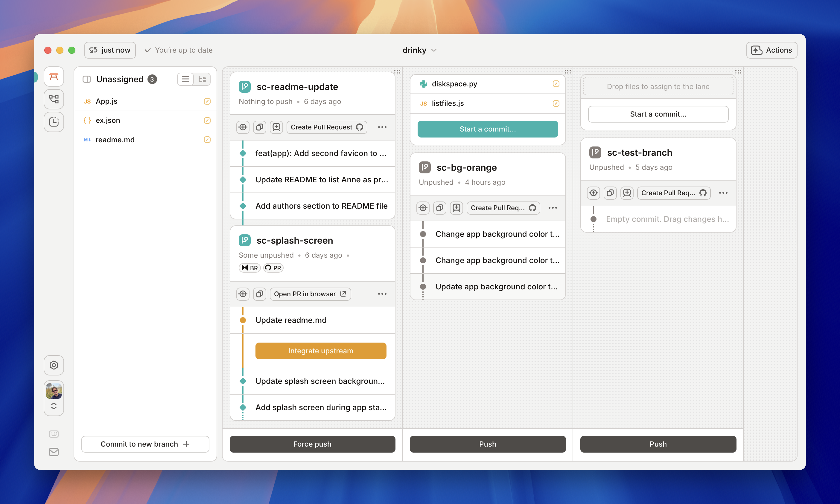Image resolution: width=840 pixels, height=504 pixels.
Task: Open the three-dot menu on sc-bg-orange
Action: [x=553, y=208]
